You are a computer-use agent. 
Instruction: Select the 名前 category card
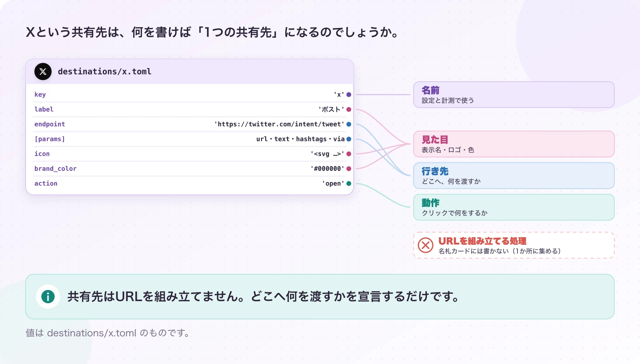pos(514,95)
